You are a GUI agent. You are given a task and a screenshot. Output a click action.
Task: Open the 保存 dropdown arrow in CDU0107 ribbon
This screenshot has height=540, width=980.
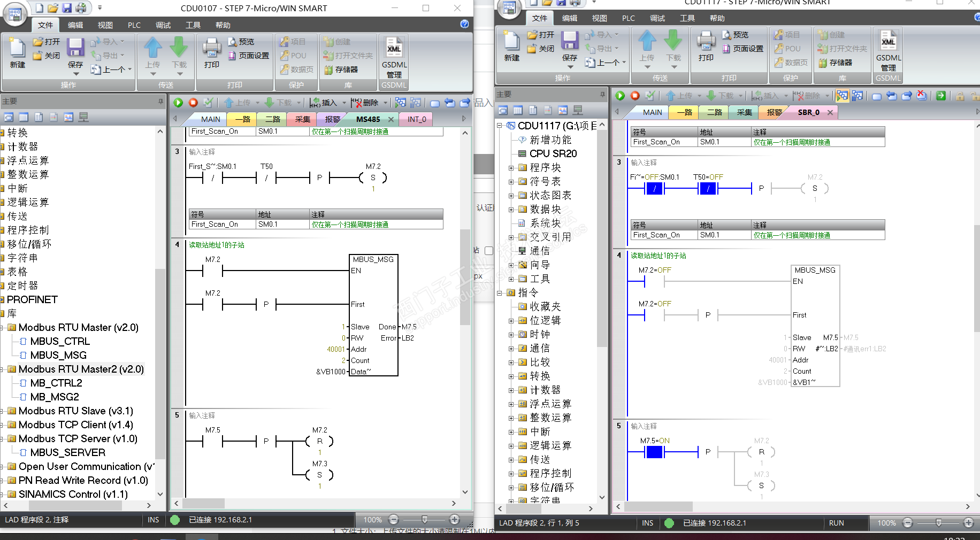tap(75, 73)
